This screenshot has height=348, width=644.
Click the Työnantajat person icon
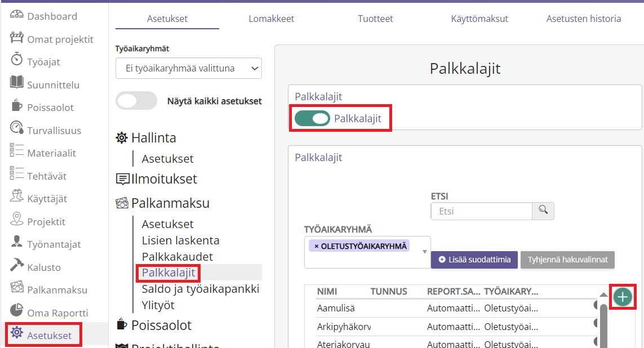16,242
